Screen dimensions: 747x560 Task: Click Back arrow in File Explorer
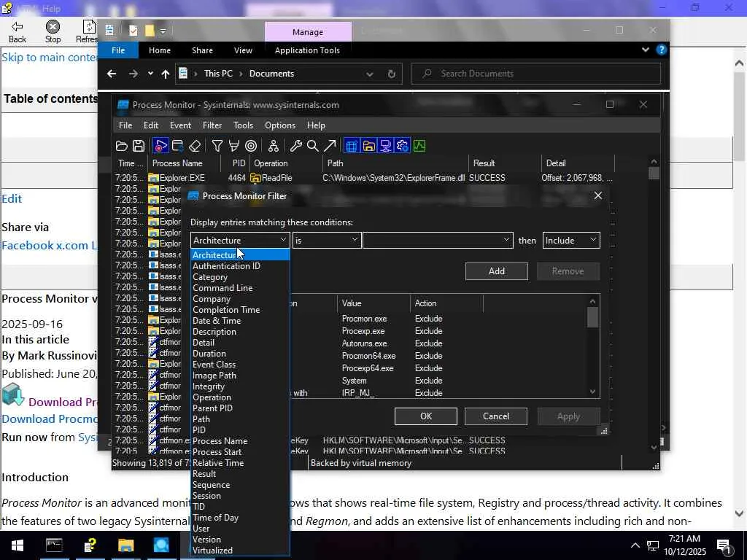112,74
